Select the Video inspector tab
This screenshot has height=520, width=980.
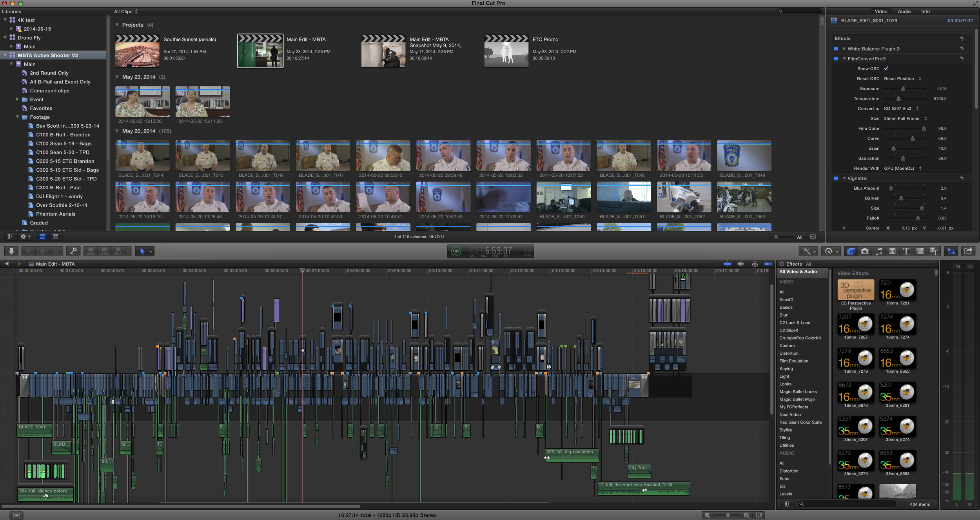tap(881, 12)
